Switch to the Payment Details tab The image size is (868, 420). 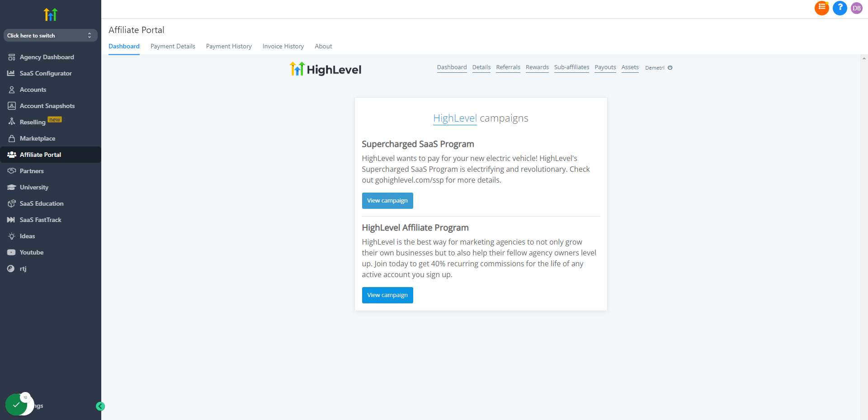tap(173, 46)
